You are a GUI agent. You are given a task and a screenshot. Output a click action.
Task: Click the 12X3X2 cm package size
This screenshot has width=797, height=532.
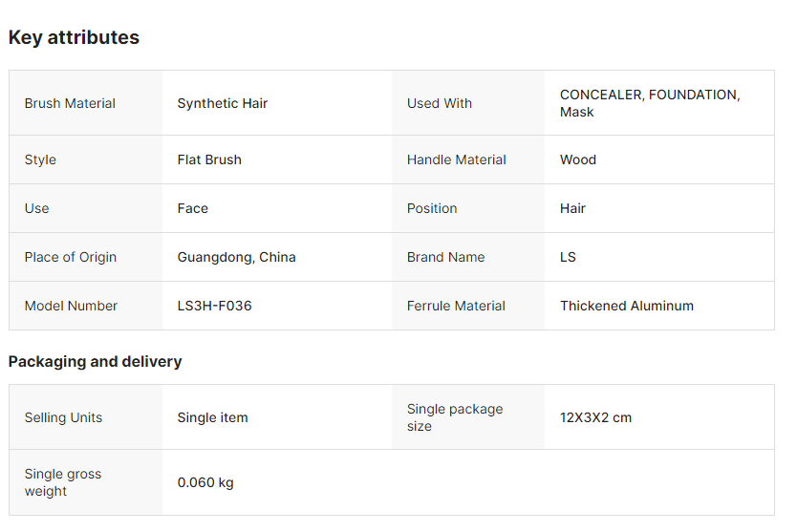[595, 417]
